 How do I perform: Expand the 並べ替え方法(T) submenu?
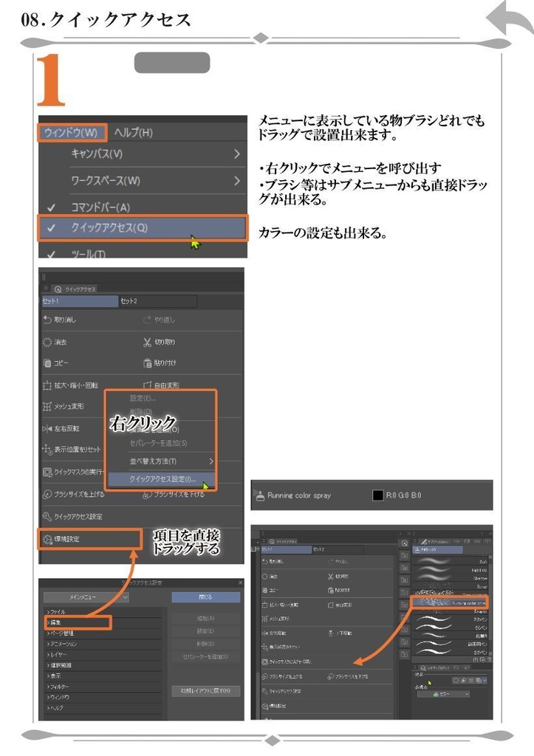tap(162, 461)
